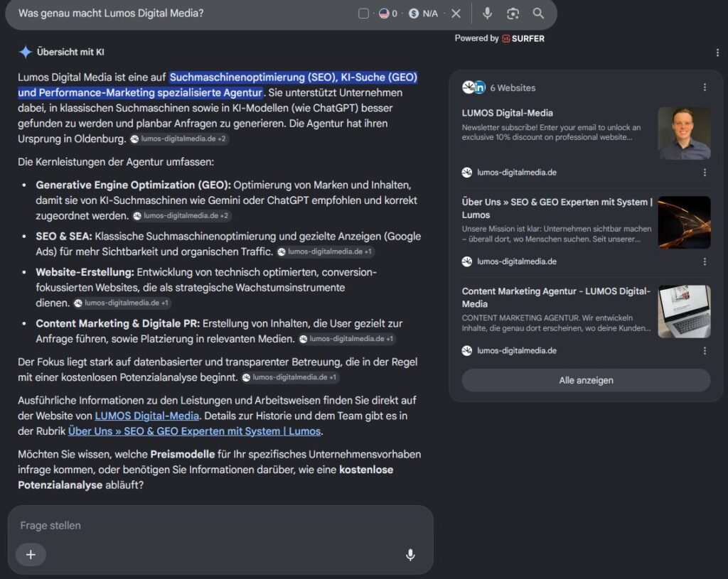Click the citation chip after 'Ursprung in Oldenburg'

(x=178, y=139)
